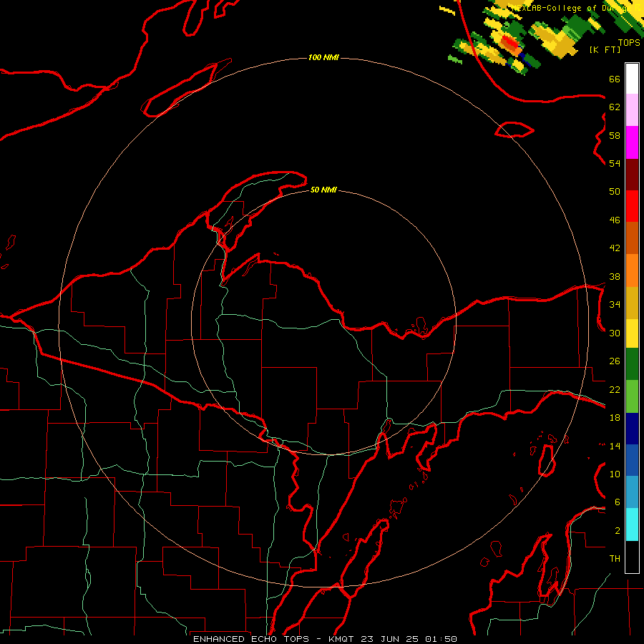This screenshot has height=644, width=644.
Task: Click the legend value '34'
Action: click(x=615, y=305)
